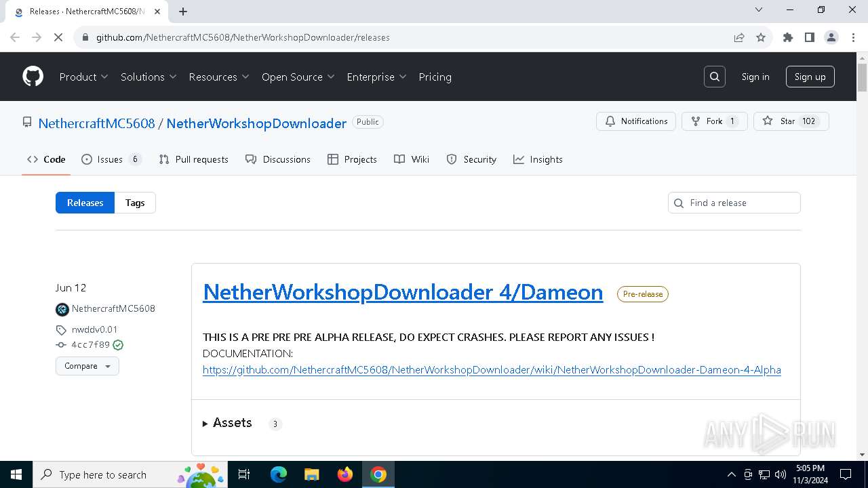Open the NethercraftMC5608 avatar profile
This screenshot has width=868, height=488.
(62, 309)
